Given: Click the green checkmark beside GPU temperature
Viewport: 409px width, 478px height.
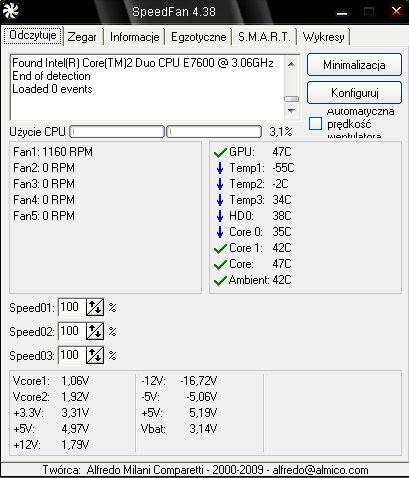Looking at the screenshot, I should [x=220, y=152].
